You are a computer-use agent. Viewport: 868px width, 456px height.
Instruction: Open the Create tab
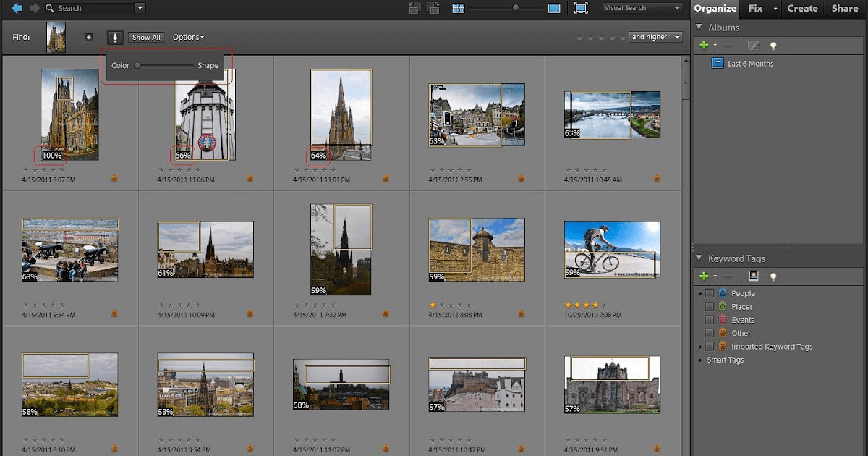pos(802,9)
